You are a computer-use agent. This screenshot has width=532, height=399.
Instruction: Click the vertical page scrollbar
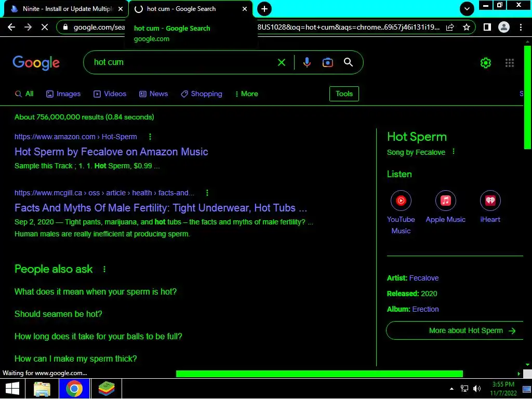(527, 97)
